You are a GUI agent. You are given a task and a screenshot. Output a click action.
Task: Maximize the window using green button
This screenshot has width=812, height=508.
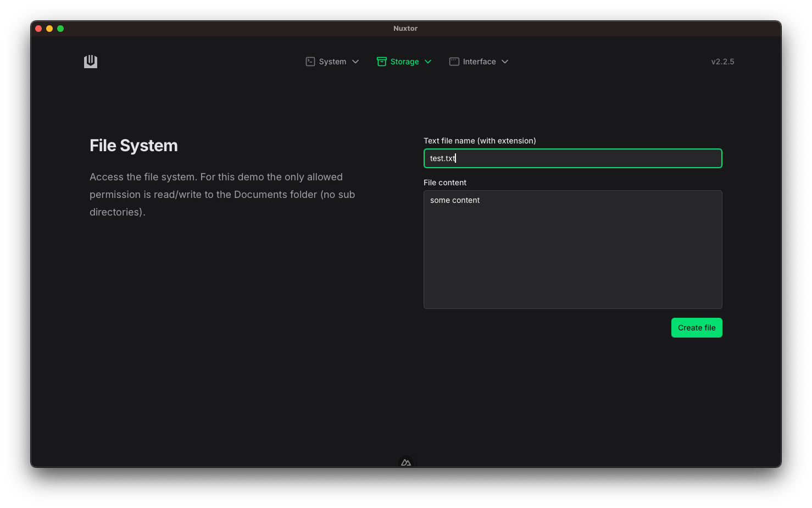coord(60,29)
